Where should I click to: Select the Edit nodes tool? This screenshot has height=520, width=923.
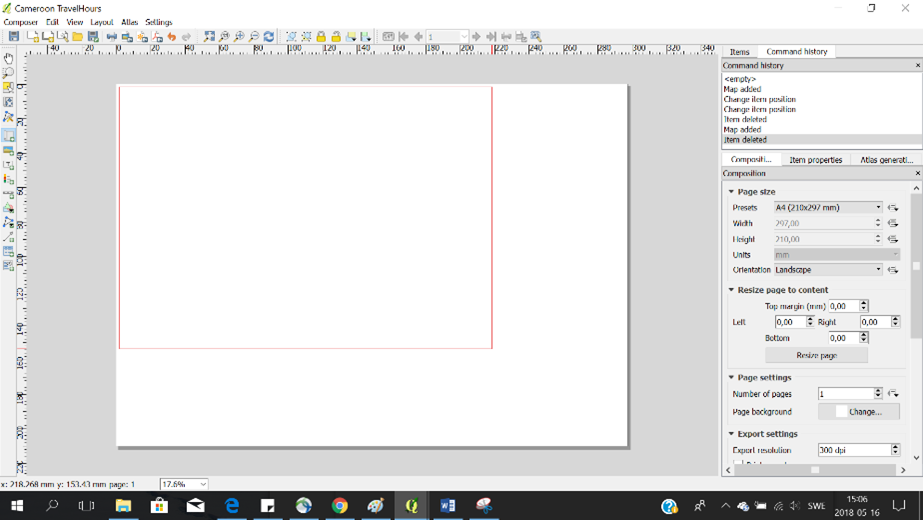tap(8, 117)
